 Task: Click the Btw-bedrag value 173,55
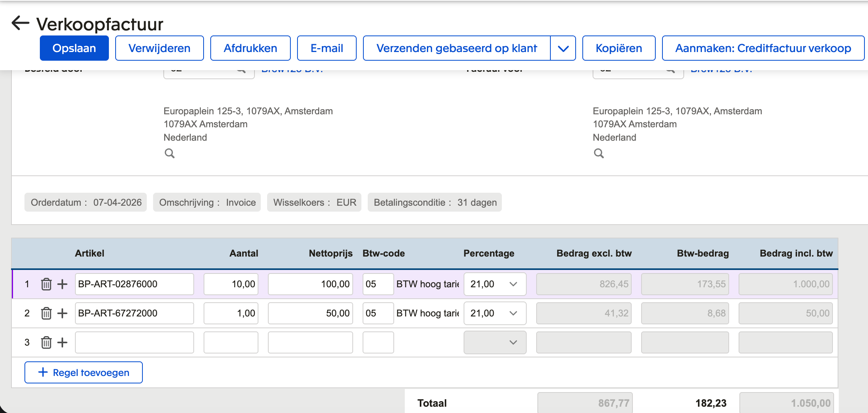pyautogui.click(x=685, y=284)
